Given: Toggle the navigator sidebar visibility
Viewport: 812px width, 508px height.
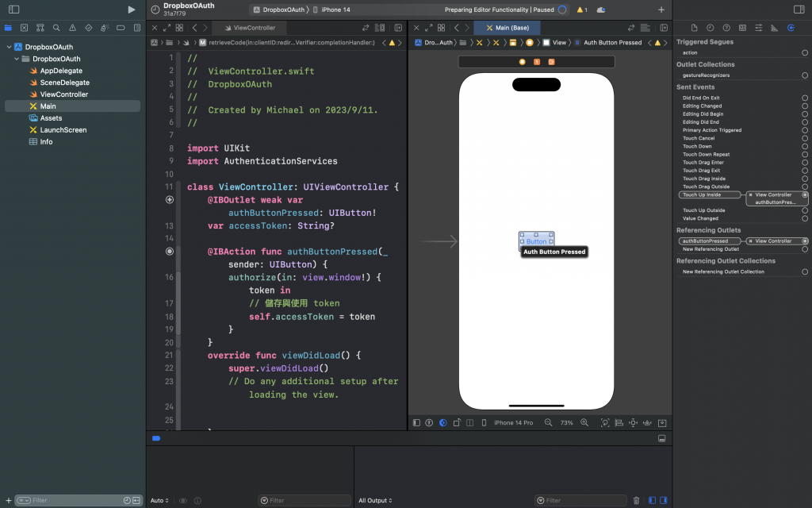Looking at the screenshot, I should 14,10.
